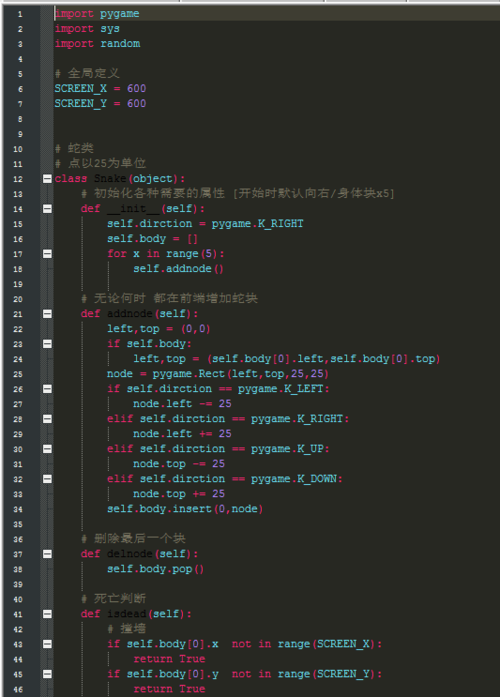This screenshot has width=500, height=697.
Task: Fold the SCREEN_X range check block
Action: pyautogui.click(x=47, y=644)
